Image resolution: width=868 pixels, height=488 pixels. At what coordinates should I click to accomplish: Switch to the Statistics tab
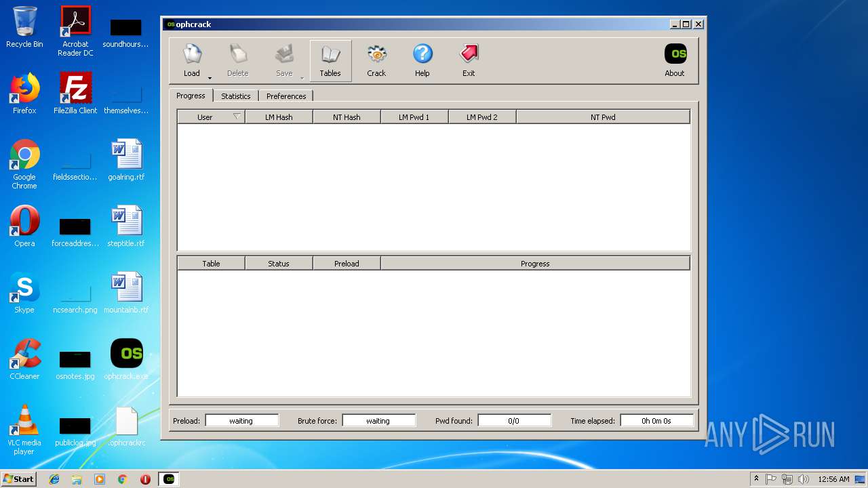click(x=236, y=96)
